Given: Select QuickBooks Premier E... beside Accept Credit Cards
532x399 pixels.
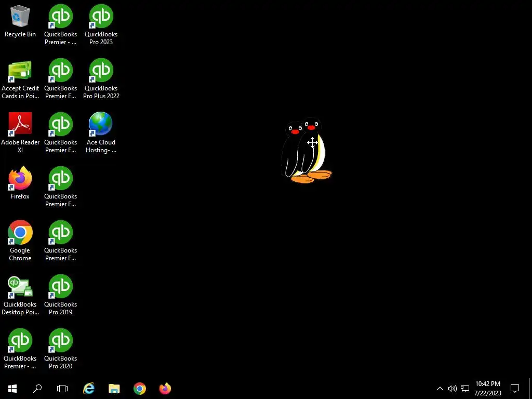Looking at the screenshot, I should point(60,79).
